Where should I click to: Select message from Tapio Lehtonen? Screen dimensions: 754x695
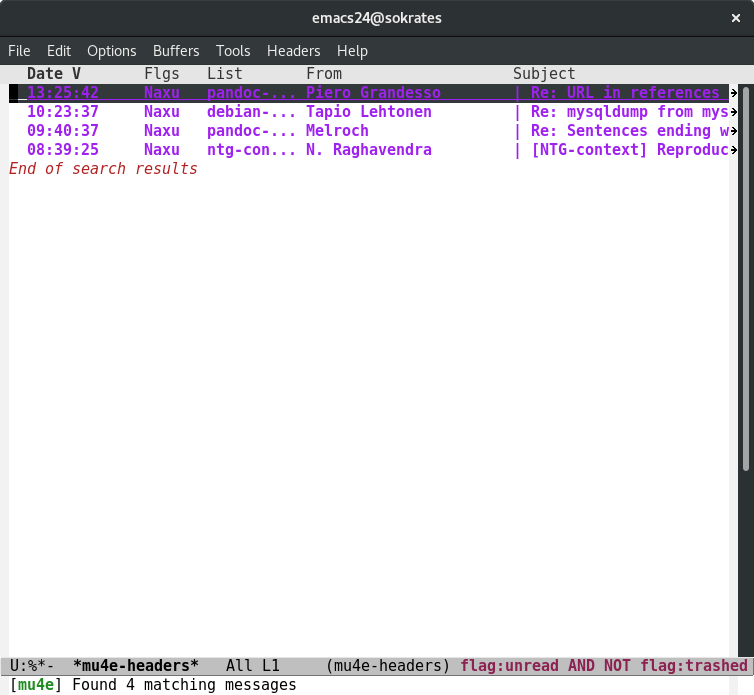[x=369, y=112]
